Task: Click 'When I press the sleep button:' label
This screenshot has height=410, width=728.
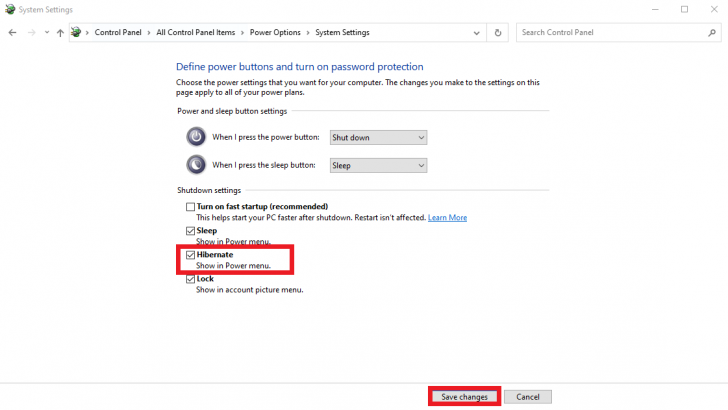Action: (264, 165)
